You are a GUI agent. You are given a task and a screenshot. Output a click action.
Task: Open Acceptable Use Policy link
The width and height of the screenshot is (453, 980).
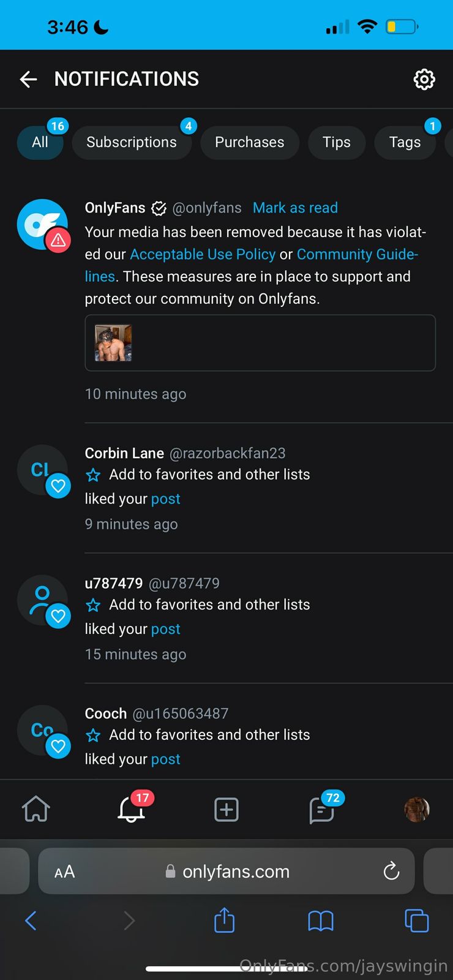203,254
